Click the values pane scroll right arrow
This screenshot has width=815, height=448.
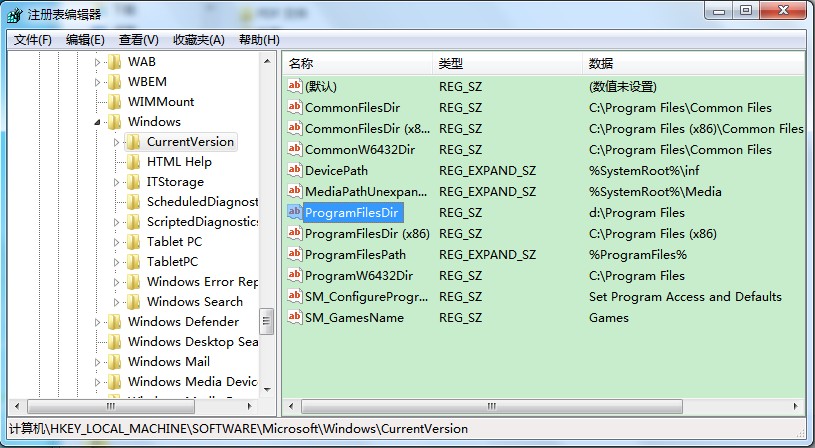pyautogui.click(x=795, y=406)
